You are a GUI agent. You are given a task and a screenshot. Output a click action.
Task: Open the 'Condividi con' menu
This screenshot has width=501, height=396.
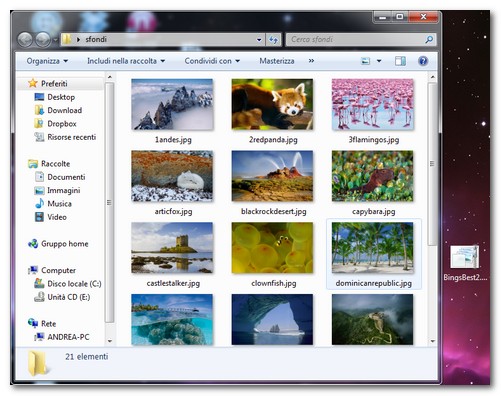(212, 61)
